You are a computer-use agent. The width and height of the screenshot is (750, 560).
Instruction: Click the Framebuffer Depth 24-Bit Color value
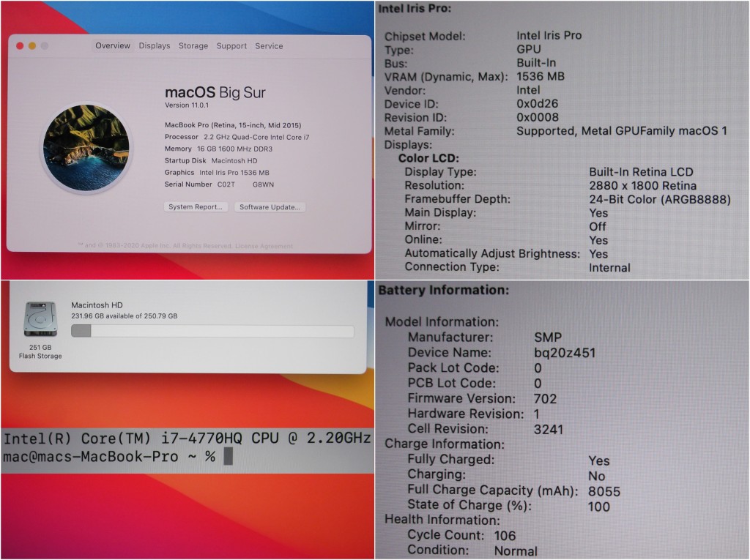coord(660,199)
